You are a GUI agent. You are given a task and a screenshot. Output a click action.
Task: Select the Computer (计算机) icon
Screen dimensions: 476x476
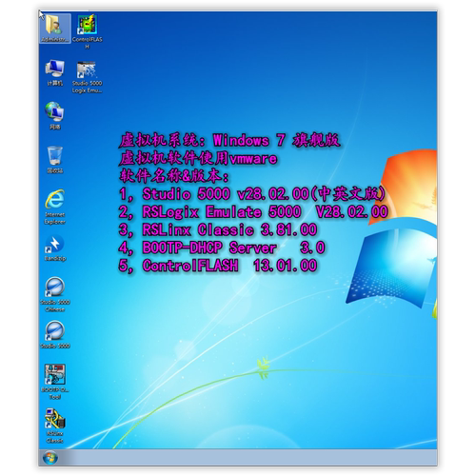coord(55,72)
